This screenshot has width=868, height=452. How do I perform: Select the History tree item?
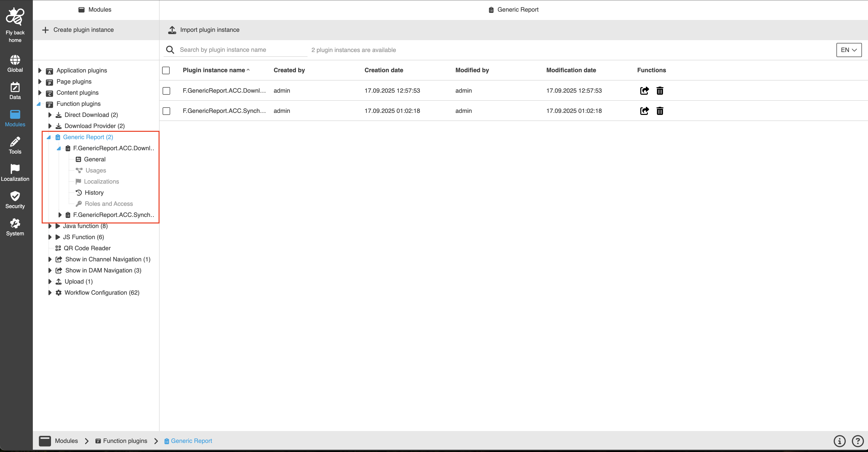coord(94,193)
